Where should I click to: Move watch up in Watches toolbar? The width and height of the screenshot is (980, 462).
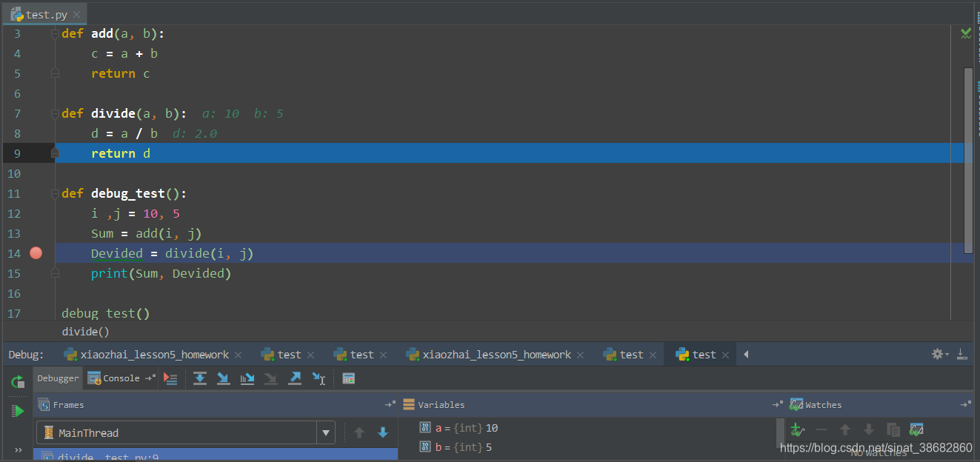pyautogui.click(x=845, y=429)
